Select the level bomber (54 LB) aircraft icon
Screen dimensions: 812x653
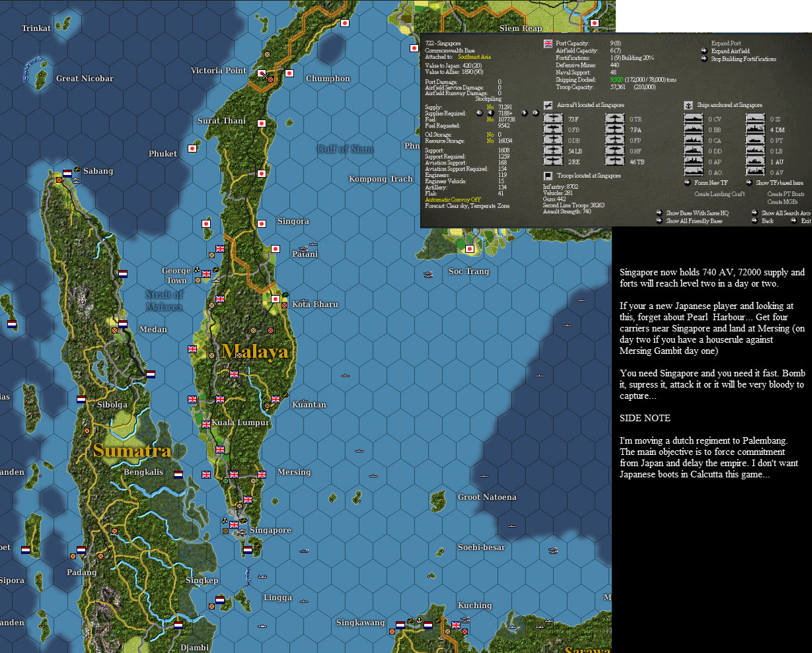[552, 151]
